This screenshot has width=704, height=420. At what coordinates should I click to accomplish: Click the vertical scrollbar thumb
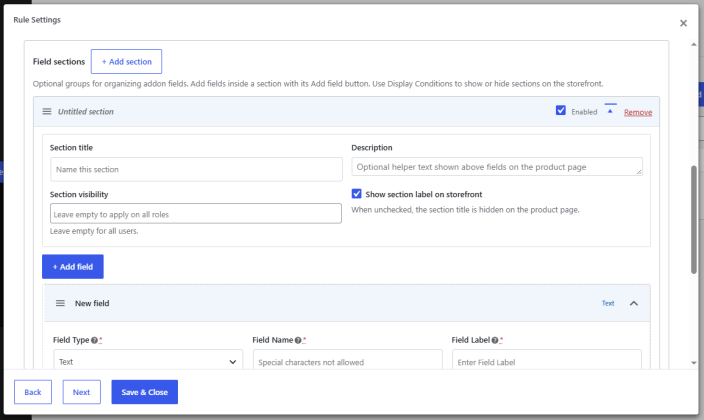(694, 219)
